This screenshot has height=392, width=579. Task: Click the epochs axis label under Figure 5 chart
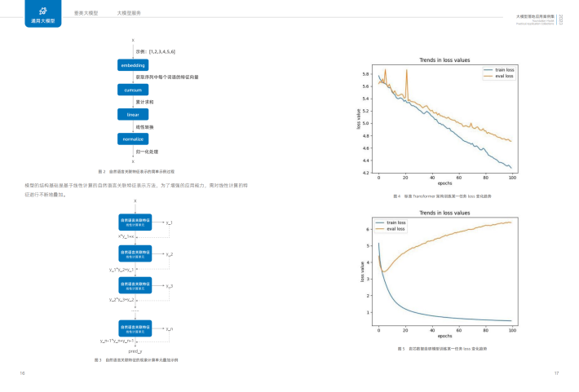pyautogui.click(x=444, y=336)
